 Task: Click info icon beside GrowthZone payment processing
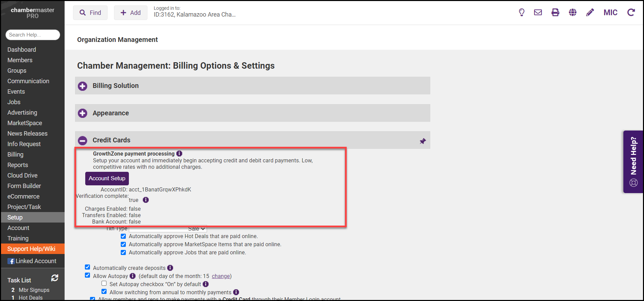click(x=179, y=154)
